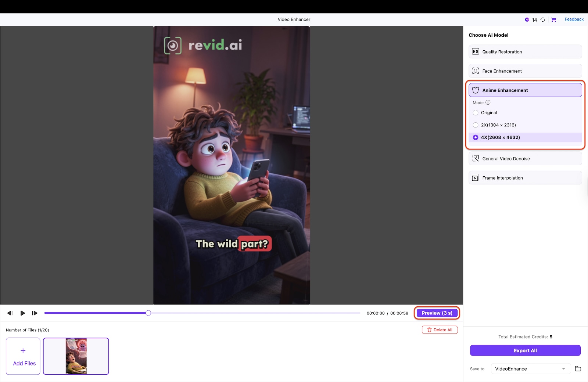
Task: Click the credits count 14
Action: click(x=534, y=20)
